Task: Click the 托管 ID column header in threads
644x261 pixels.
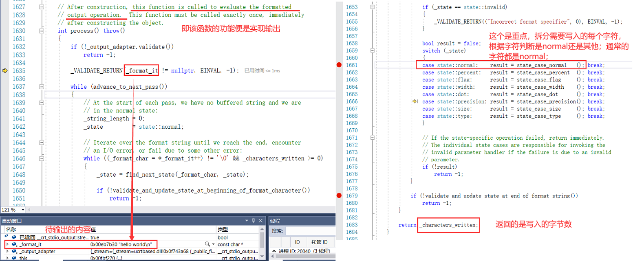Action: coord(319,242)
